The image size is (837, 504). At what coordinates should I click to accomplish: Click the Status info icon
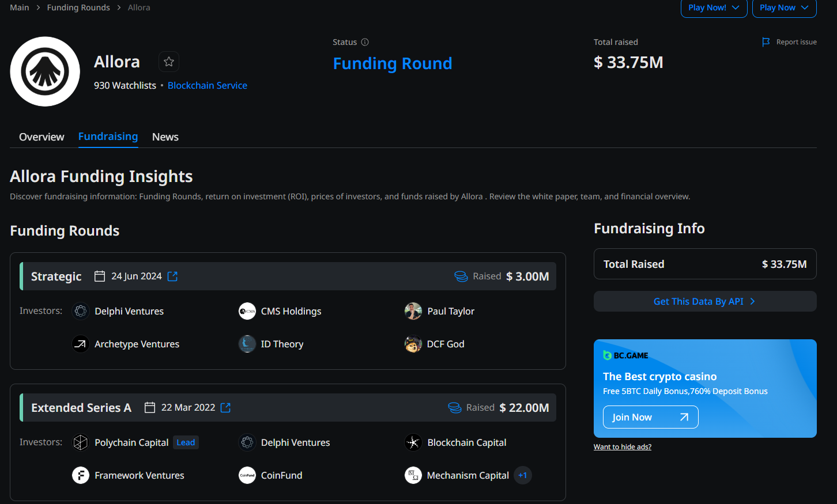[365, 42]
